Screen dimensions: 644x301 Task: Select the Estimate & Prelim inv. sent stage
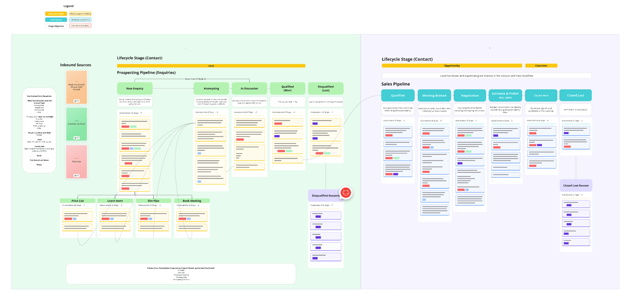click(x=506, y=95)
